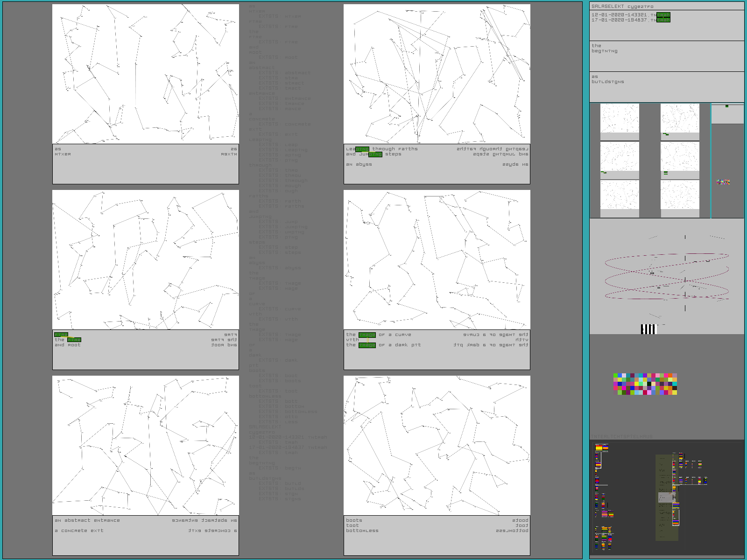Click the large multicolor swatch grid
Image resolution: width=747 pixels, height=560 pixels.
point(645,384)
